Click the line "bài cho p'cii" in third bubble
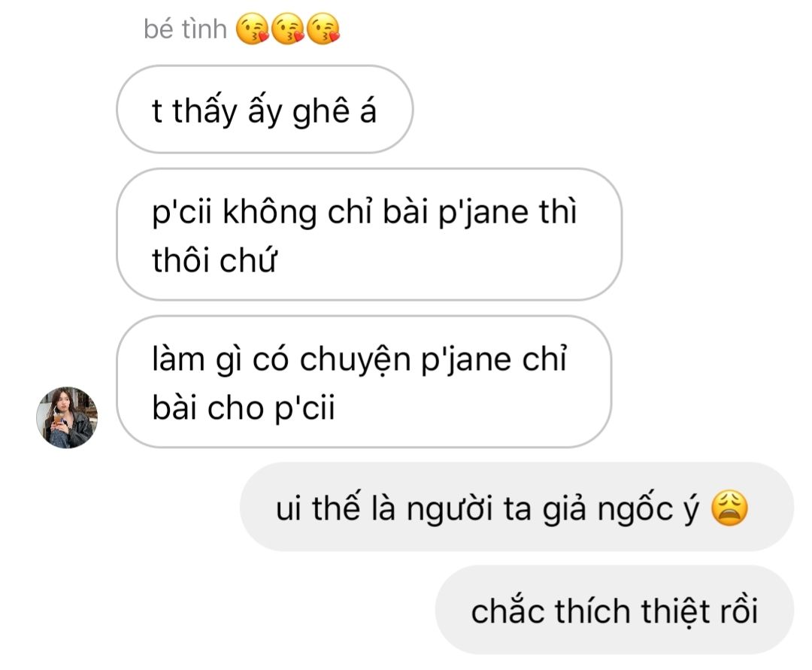The height and width of the screenshot is (670, 812). [x=244, y=408]
